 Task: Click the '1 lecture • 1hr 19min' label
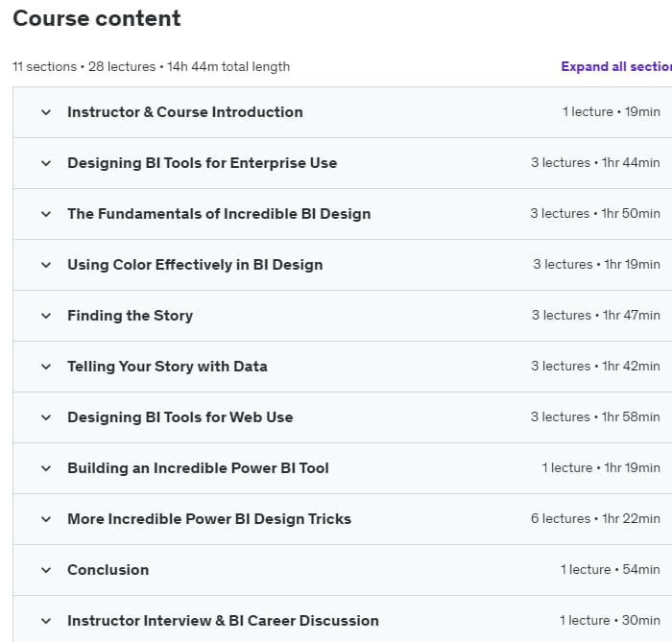tap(601, 467)
